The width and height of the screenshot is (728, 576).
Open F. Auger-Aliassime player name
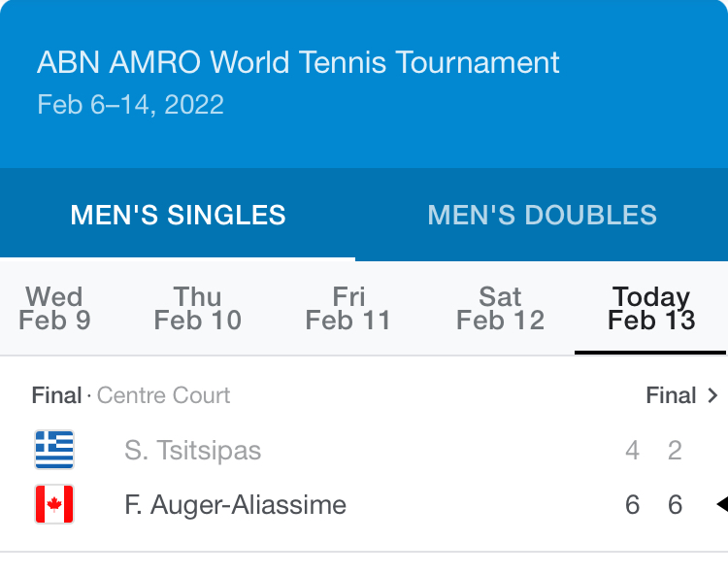pos(235,505)
